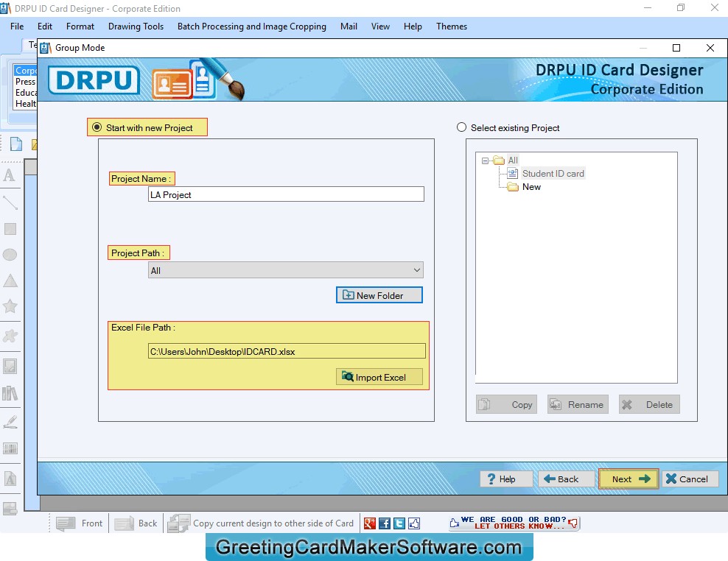Click the Cancel button

690,479
